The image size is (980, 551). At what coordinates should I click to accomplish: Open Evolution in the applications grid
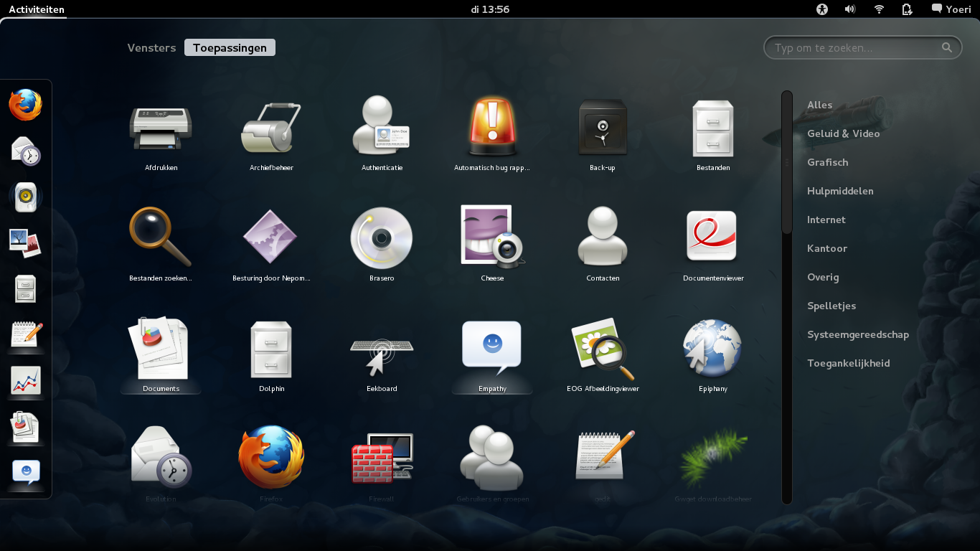[161, 465]
